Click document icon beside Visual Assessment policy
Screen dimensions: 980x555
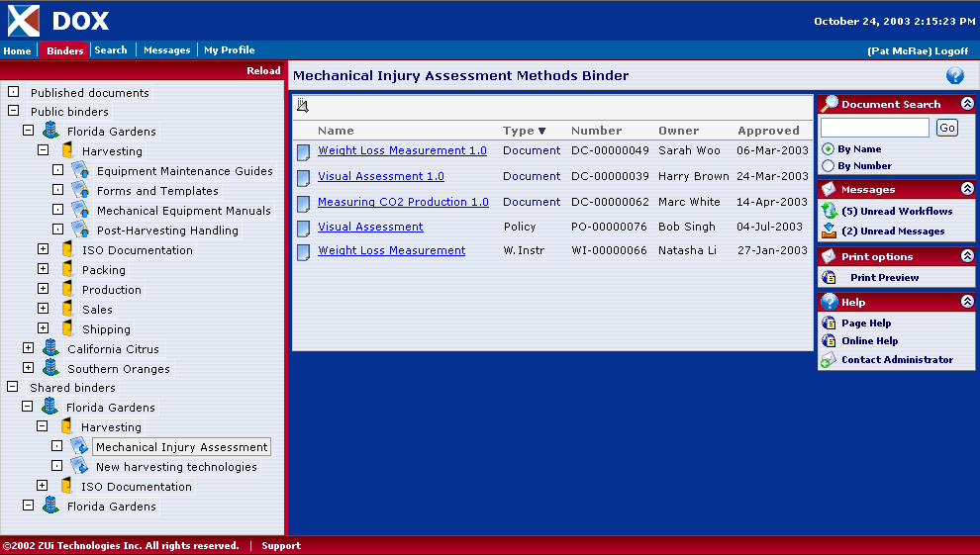[x=303, y=228]
